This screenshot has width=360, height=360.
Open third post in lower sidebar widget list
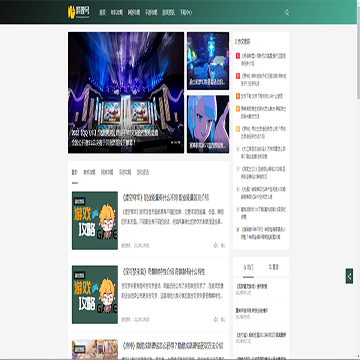point(261,334)
